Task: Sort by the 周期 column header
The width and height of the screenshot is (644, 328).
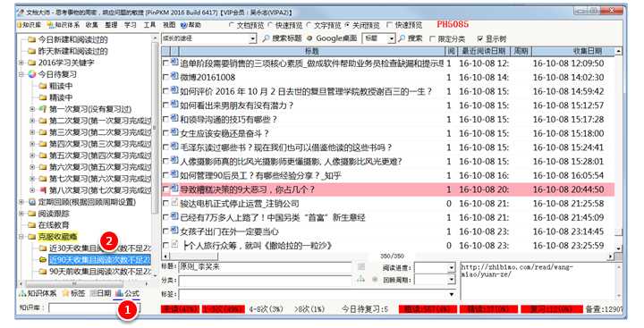Action: click(x=521, y=51)
